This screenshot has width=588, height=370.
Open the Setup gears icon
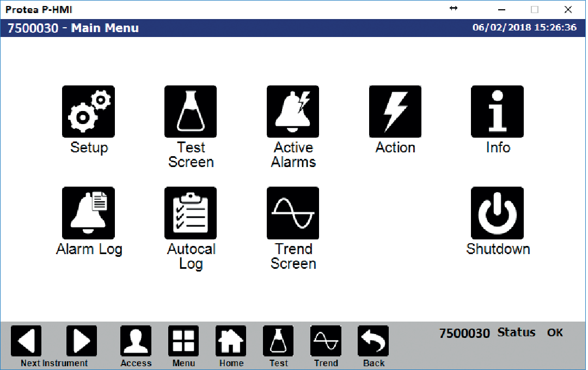[88, 112]
